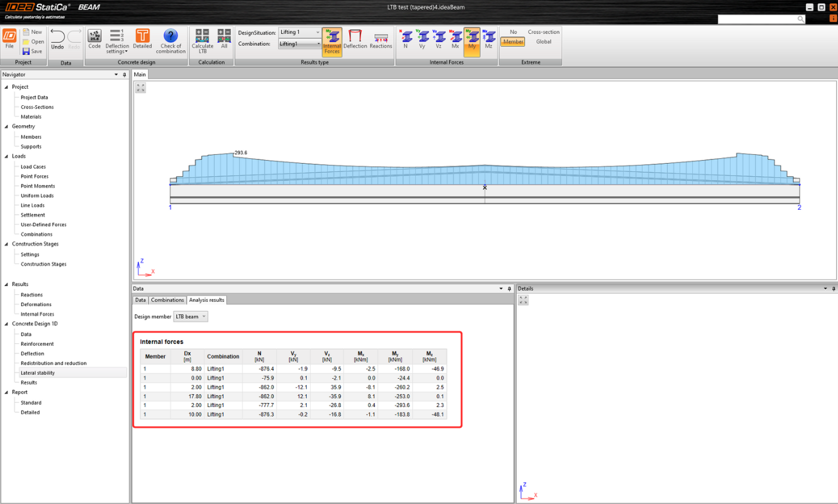Select the Global extreme option
Viewport: 838px width, 504px height.
[x=543, y=42]
